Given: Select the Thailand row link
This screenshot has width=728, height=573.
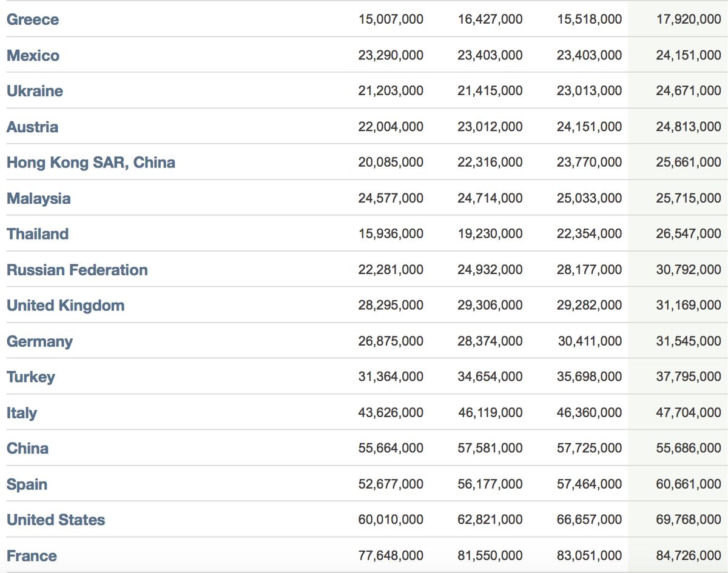Looking at the screenshot, I should 38,234.
